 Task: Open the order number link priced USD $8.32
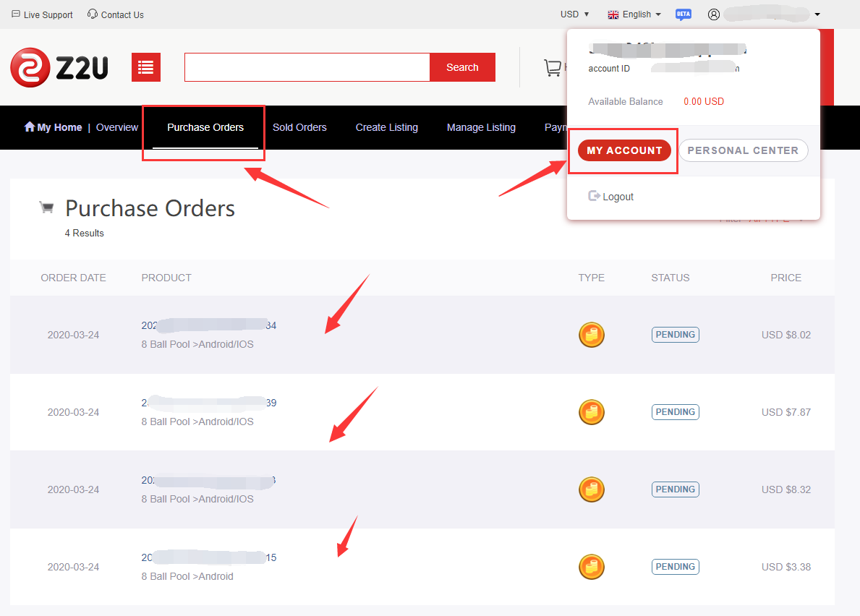(x=209, y=480)
